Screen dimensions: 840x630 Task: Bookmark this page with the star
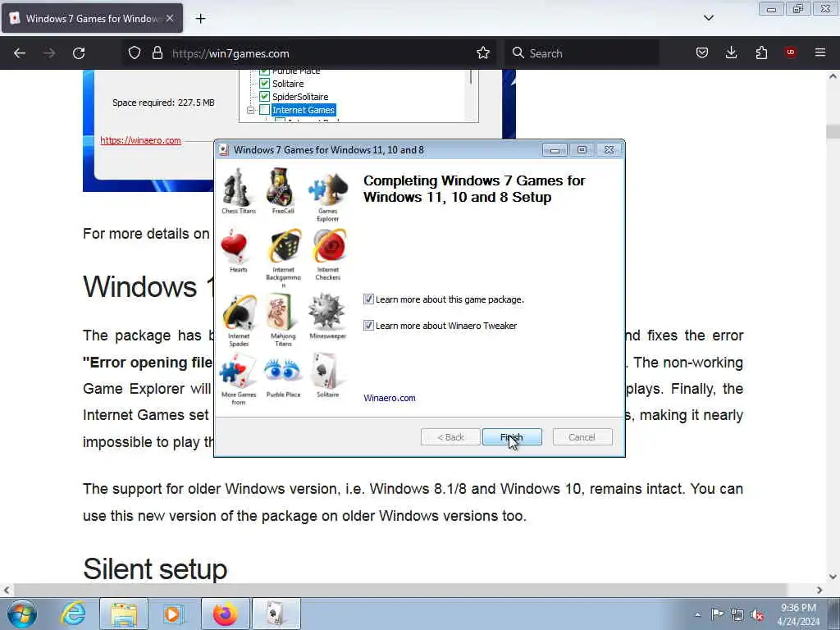click(483, 52)
